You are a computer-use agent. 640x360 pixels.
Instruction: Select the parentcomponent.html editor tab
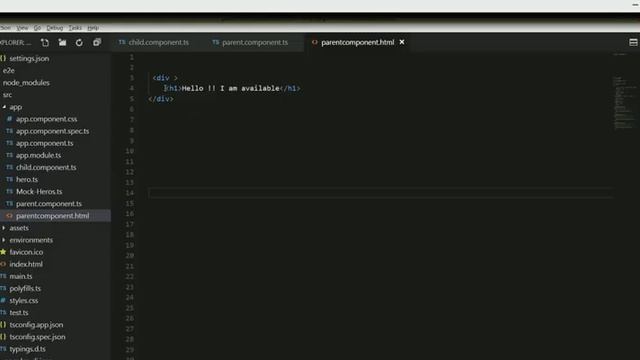point(358,42)
